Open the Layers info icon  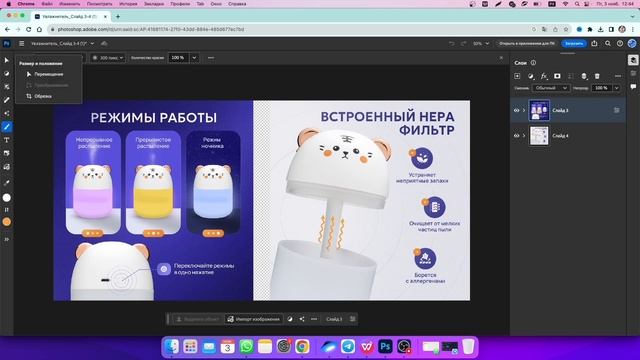tap(533, 63)
